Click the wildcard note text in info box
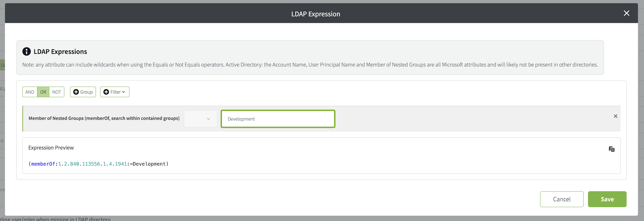 point(310,65)
